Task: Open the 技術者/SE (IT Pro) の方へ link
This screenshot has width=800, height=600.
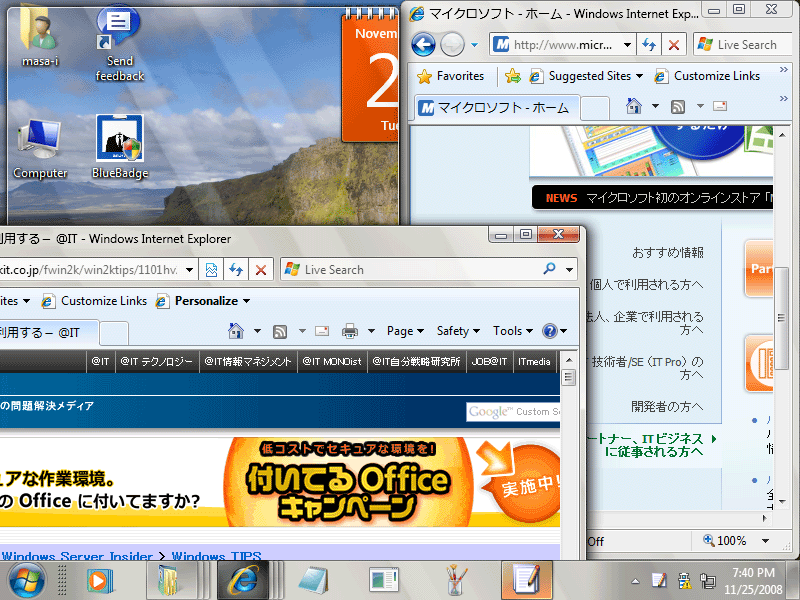Action: pos(646,368)
